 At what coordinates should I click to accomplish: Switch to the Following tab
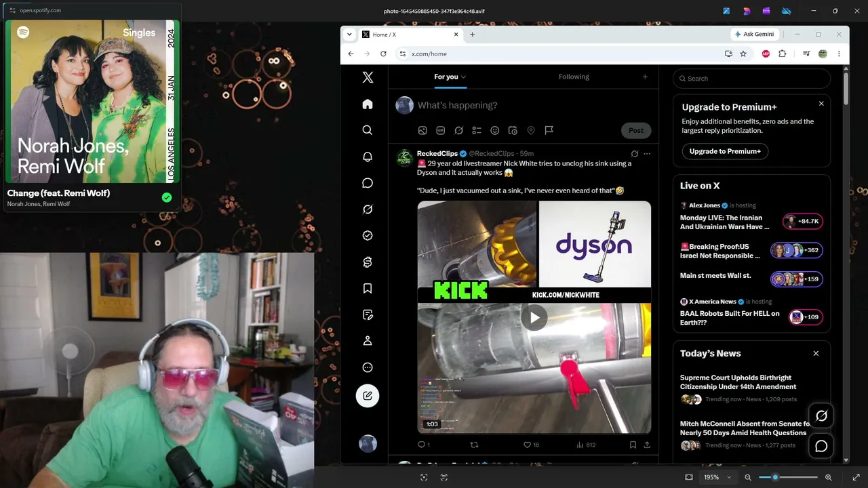tap(574, 77)
